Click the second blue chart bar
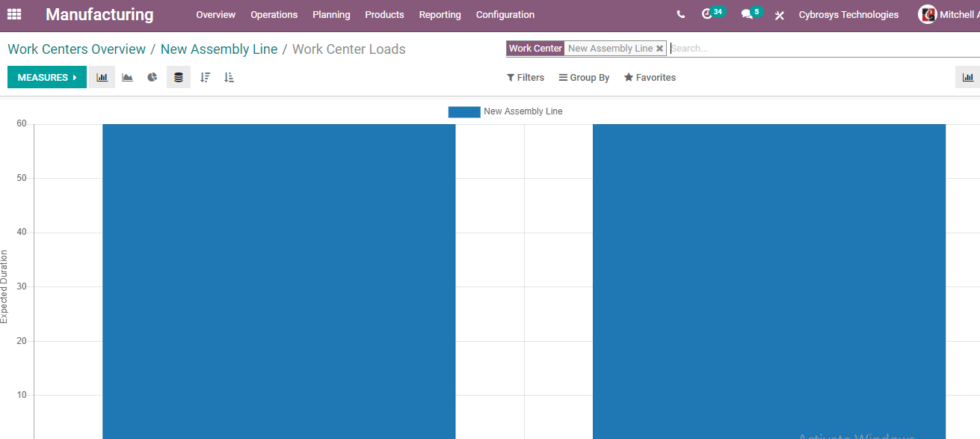 tap(769, 281)
